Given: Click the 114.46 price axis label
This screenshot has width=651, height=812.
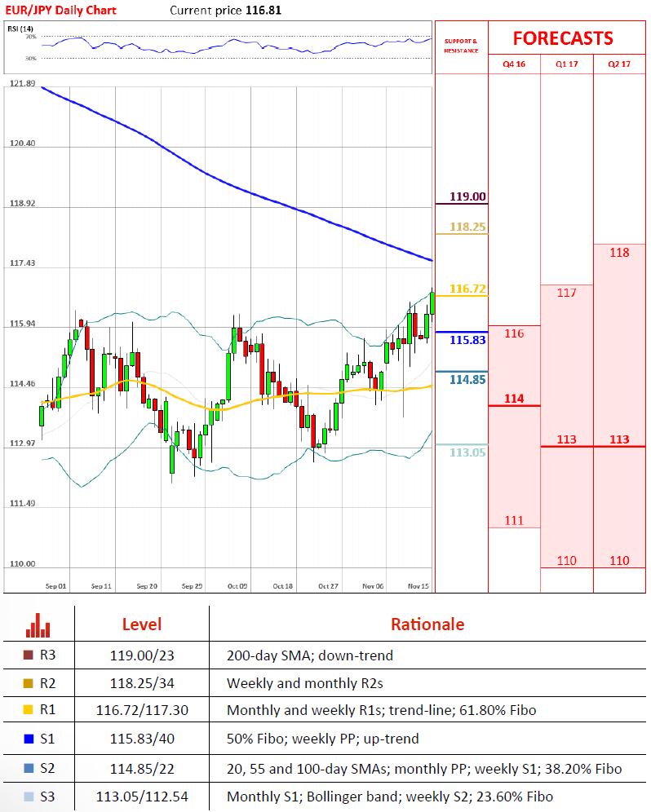Looking at the screenshot, I should coord(23,384).
